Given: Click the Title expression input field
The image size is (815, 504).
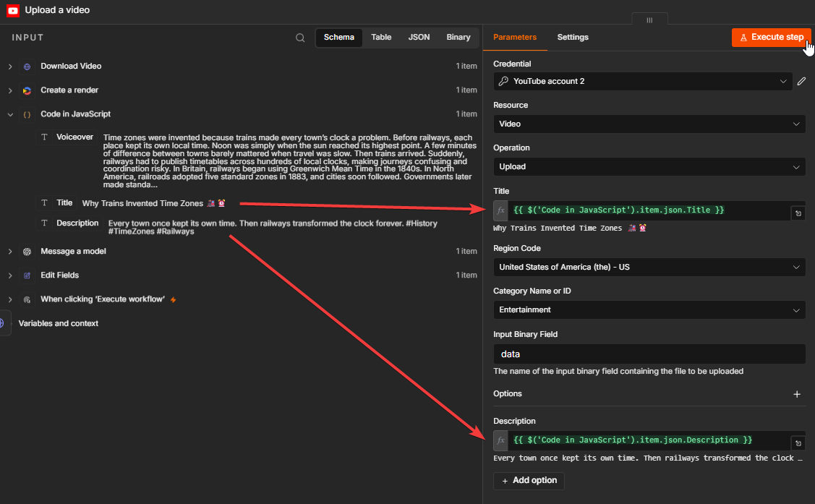Looking at the screenshot, I should pos(649,210).
